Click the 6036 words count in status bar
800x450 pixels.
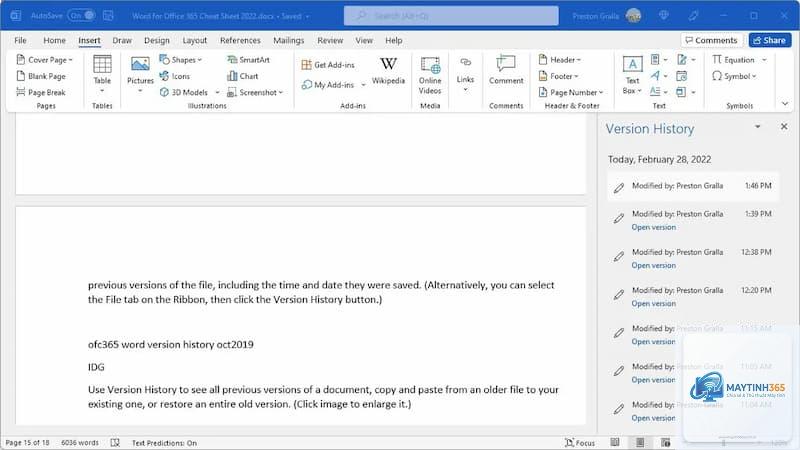click(80, 442)
